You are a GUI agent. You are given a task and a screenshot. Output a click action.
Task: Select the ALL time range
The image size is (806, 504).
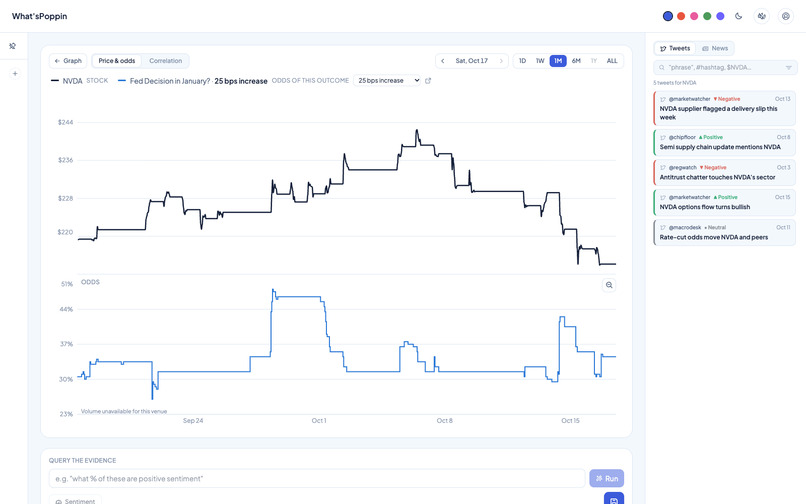(612, 61)
